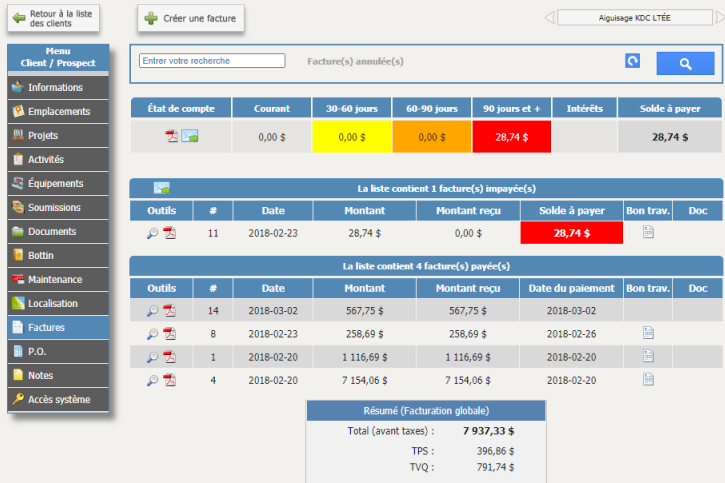Viewport: 725px width, 483px height.
Task: Open Activités in the client menu
Action: (58, 159)
